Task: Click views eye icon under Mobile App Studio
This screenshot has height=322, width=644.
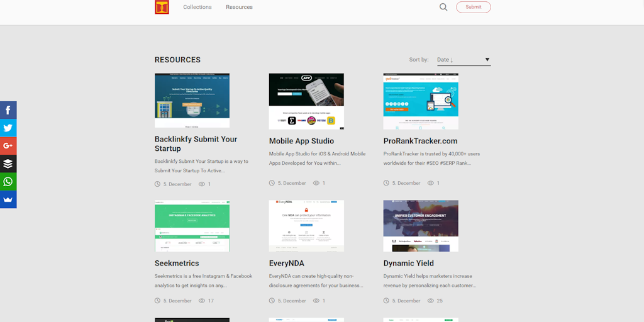Action: pyautogui.click(x=316, y=183)
